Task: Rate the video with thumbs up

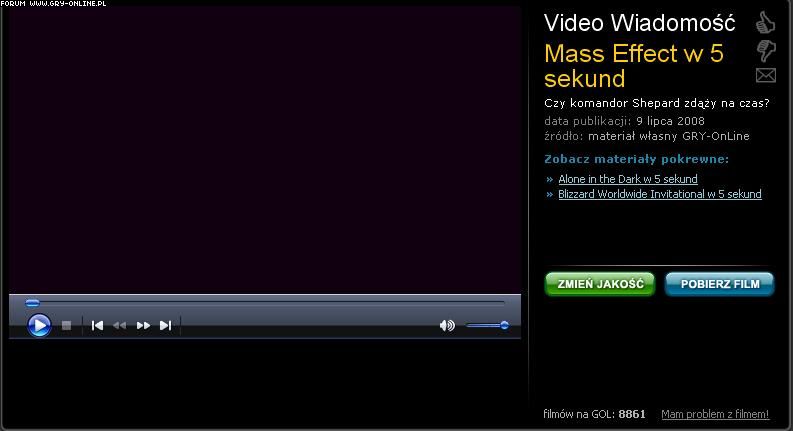Action: tap(766, 22)
